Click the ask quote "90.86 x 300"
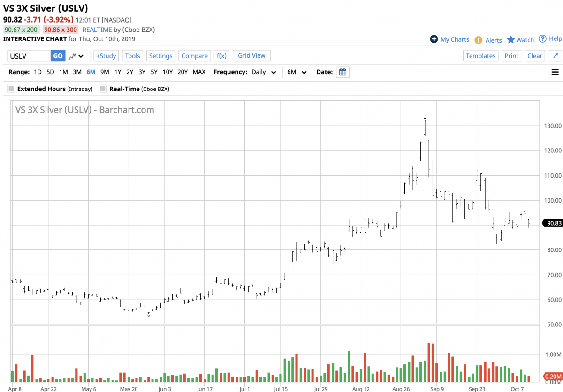Screen dimensions: 563x392 point(61,30)
